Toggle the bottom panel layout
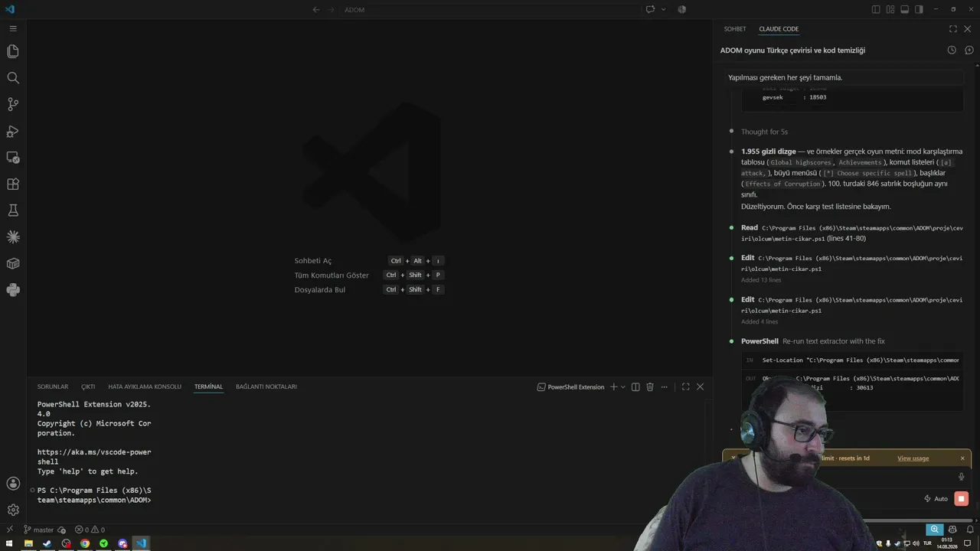 [x=904, y=10]
